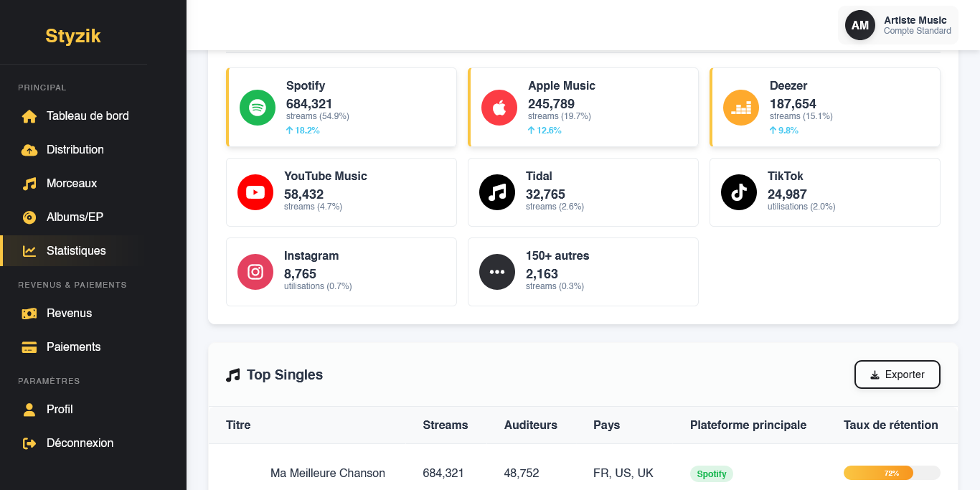Click the Taux de rétention column header
980x490 pixels.
[891, 425]
